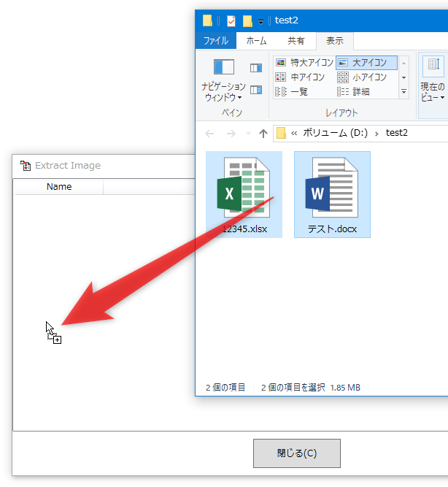The image size is (448, 487).
Task: Toggle the preview pane icon
Action: click(256, 68)
